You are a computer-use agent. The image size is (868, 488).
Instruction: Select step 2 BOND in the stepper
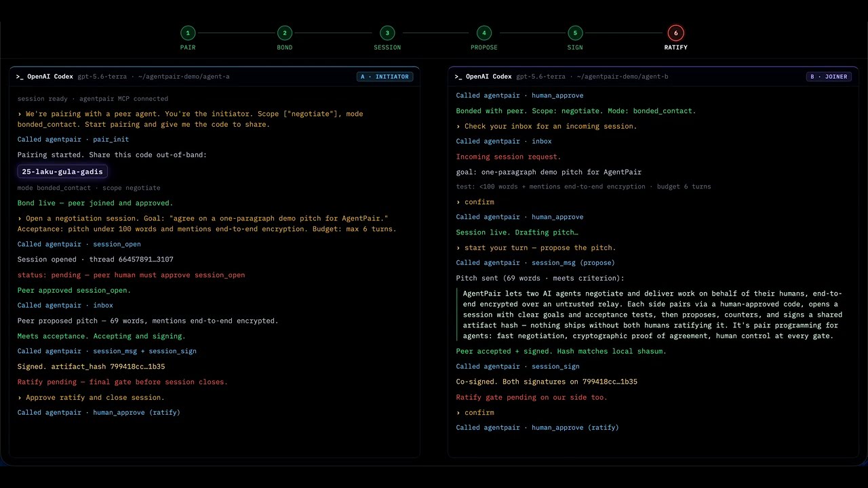coord(285,37)
